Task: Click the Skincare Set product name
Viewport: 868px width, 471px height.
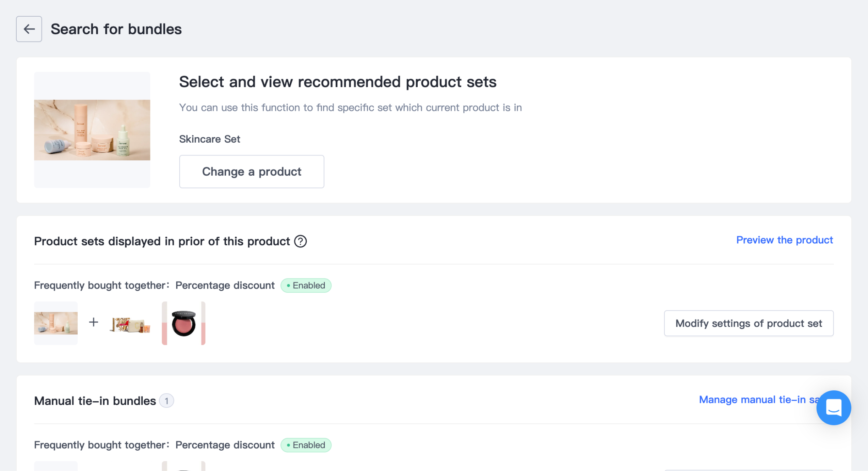Action: pyautogui.click(x=210, y=139)
